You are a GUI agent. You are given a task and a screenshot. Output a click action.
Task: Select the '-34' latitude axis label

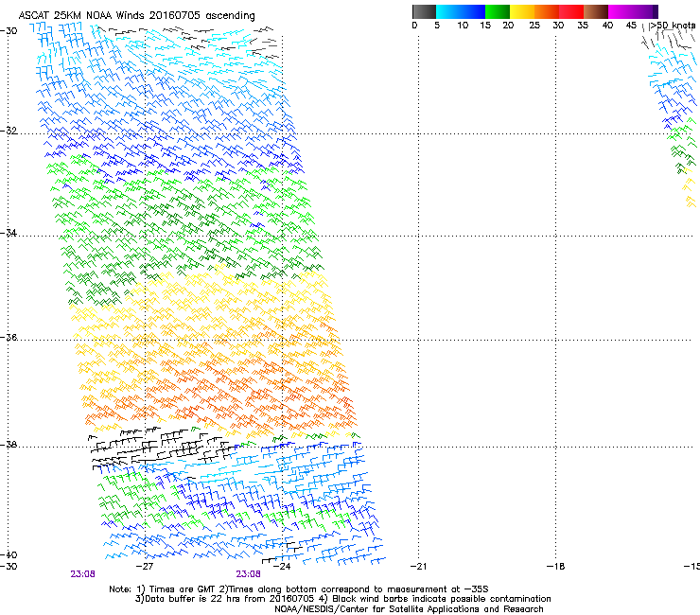[9, 233]
